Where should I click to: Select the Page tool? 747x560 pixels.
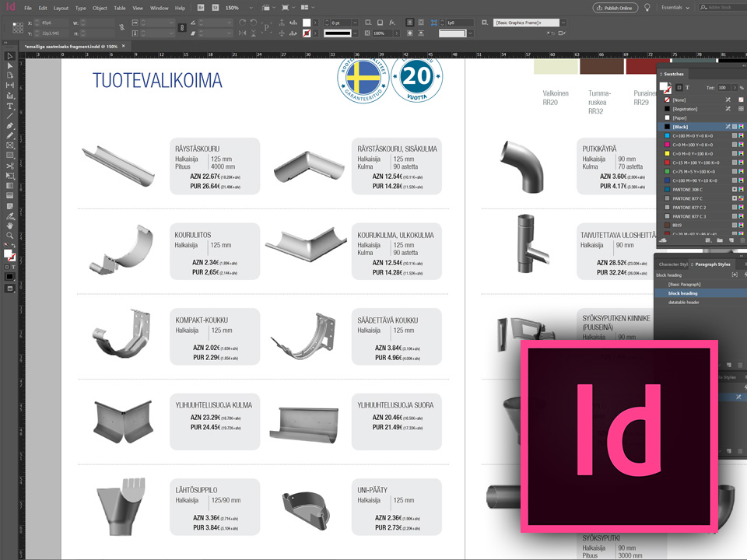click(x=9, y=75)
